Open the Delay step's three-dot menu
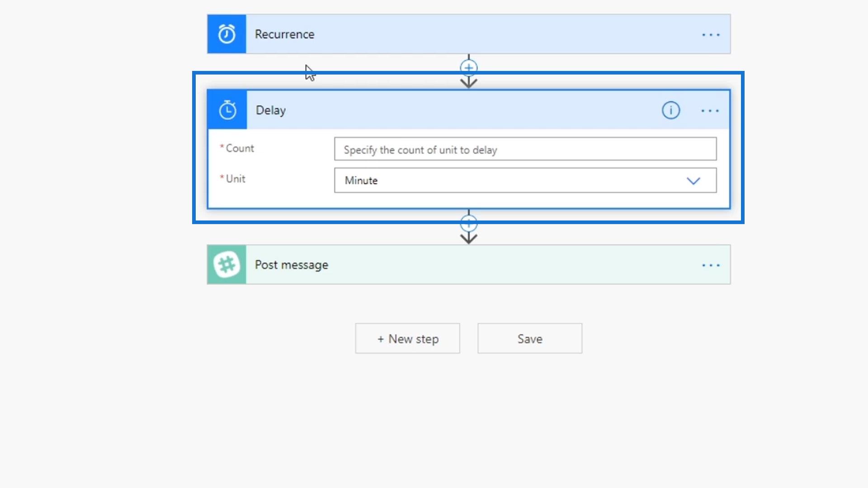The height and width of the screenshot is (488, 868). coord(710,111)
